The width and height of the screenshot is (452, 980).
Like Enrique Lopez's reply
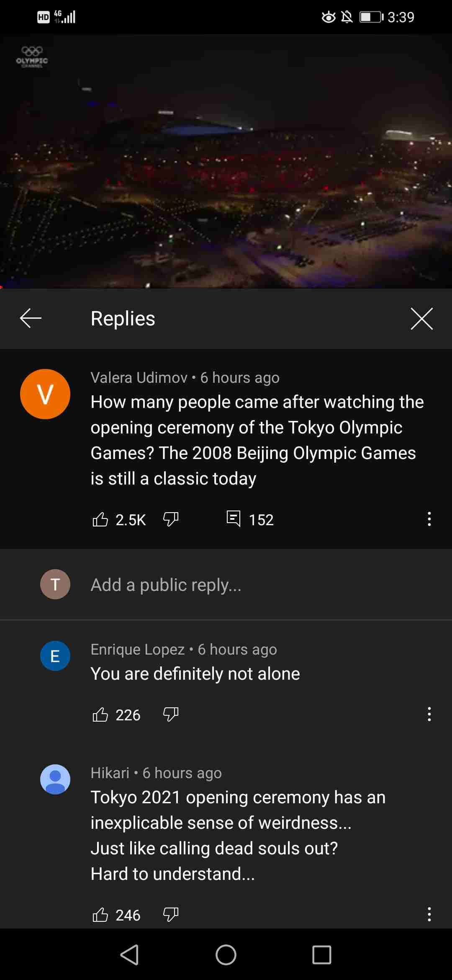(100, 714)
